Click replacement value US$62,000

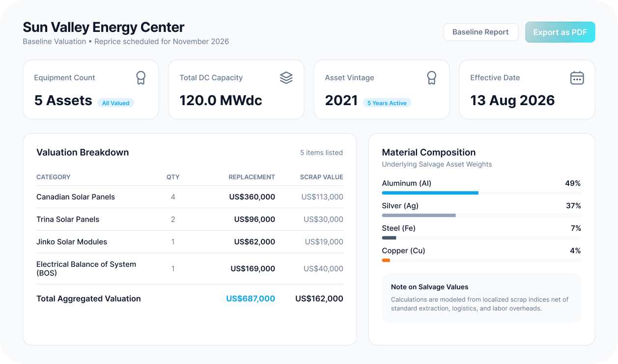(254, 242)
